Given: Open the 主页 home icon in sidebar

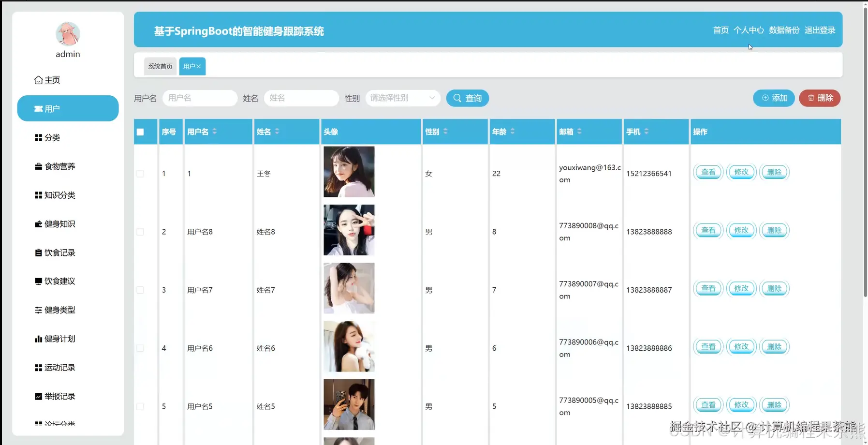Looking at the screenshot, I should point(39,80).
